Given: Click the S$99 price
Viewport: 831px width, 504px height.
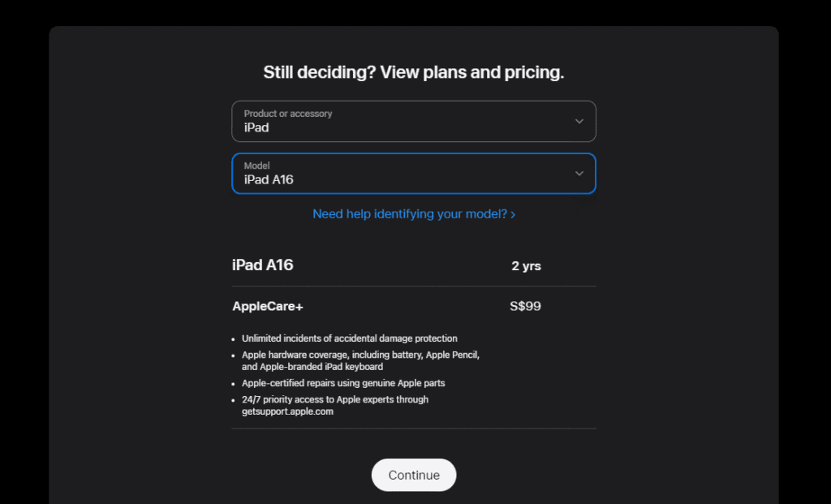Looking at the screenshot, I should (525, 307).
